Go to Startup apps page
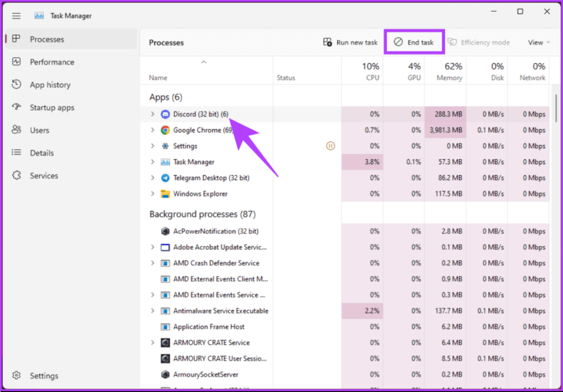Image resolution: width=563 pixels, height=392 pixels. pyautogui.click(x=71, y=107)
